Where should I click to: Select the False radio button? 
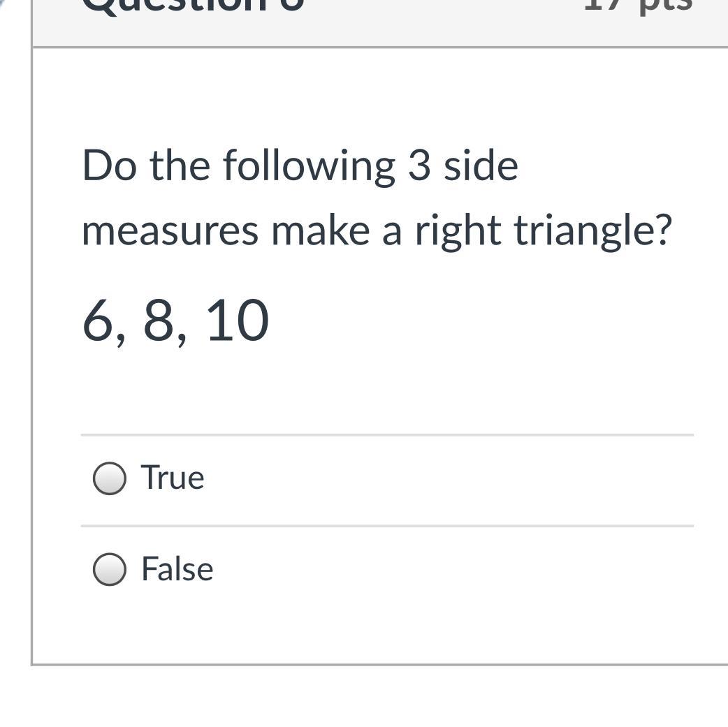pyautogui.click(x=110, y=569)
